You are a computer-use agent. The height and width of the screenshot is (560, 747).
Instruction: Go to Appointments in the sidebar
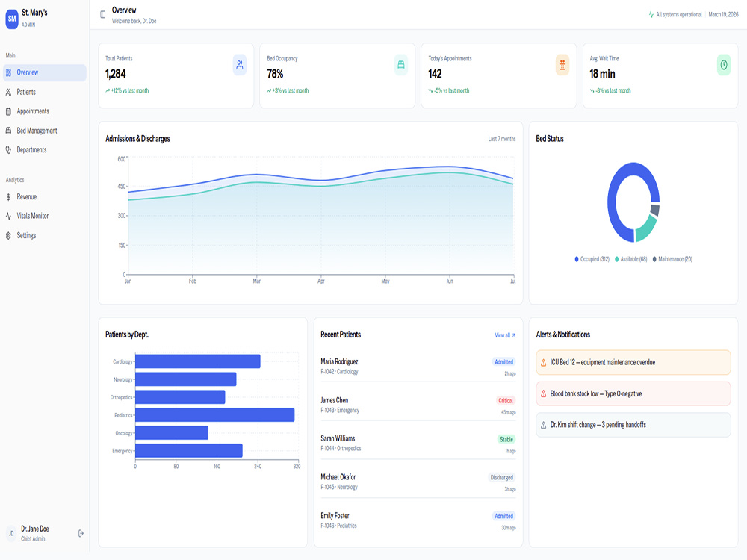[x=45, y=111]
